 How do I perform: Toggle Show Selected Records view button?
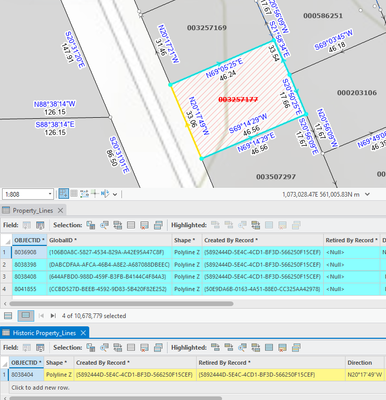pyautogui.click(x=26, y=316)
